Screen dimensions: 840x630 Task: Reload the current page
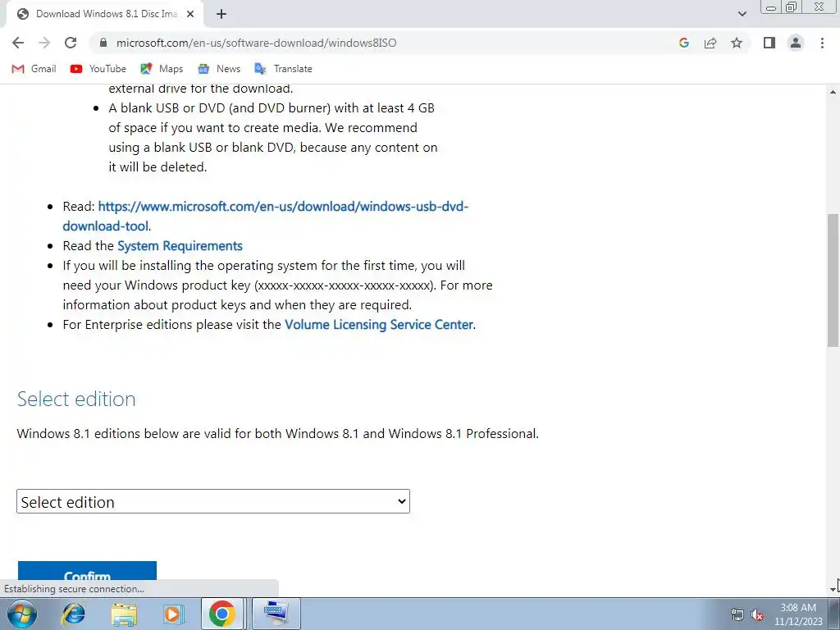click(71, 43)
